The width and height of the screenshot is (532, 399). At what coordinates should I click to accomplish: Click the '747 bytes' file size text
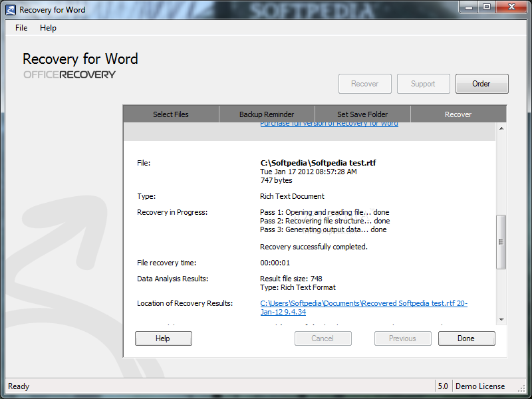click(x=276, y=180)
